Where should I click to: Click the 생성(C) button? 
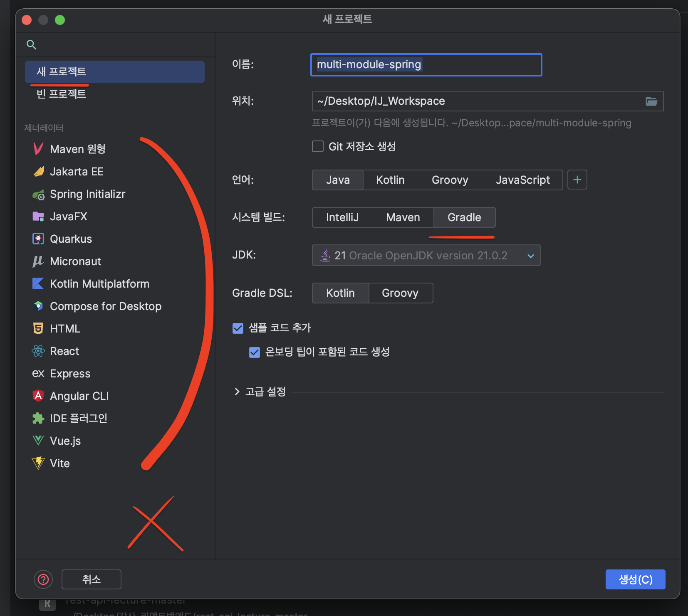[636, 579]
